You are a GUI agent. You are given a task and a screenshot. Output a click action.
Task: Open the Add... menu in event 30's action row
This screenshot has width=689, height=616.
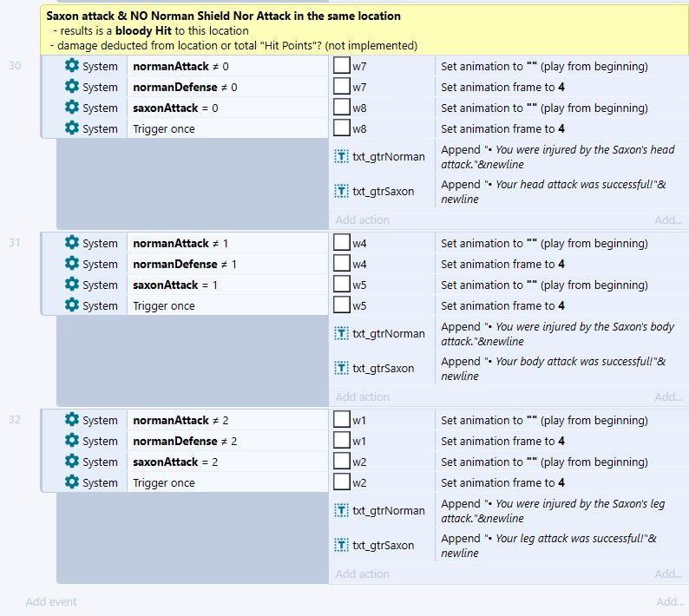[x=668, y=220]
